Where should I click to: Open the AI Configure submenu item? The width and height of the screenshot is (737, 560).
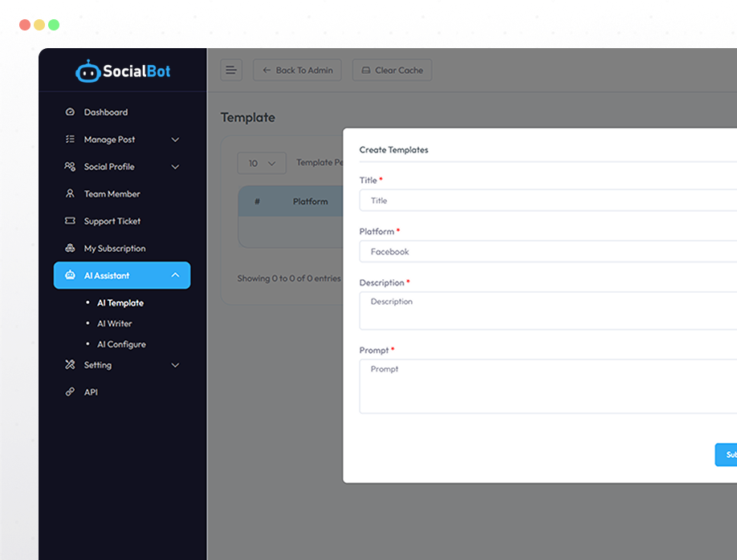(121, 344)
